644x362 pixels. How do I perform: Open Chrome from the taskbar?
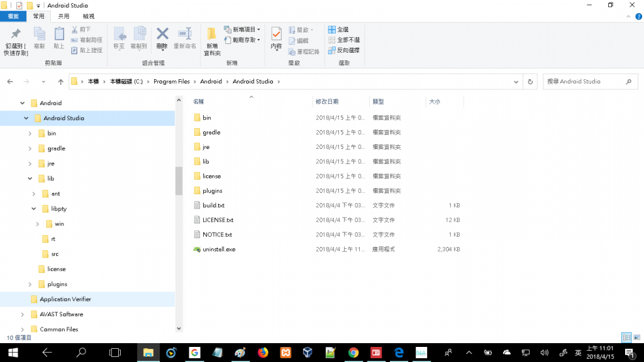tap(353, 353)
